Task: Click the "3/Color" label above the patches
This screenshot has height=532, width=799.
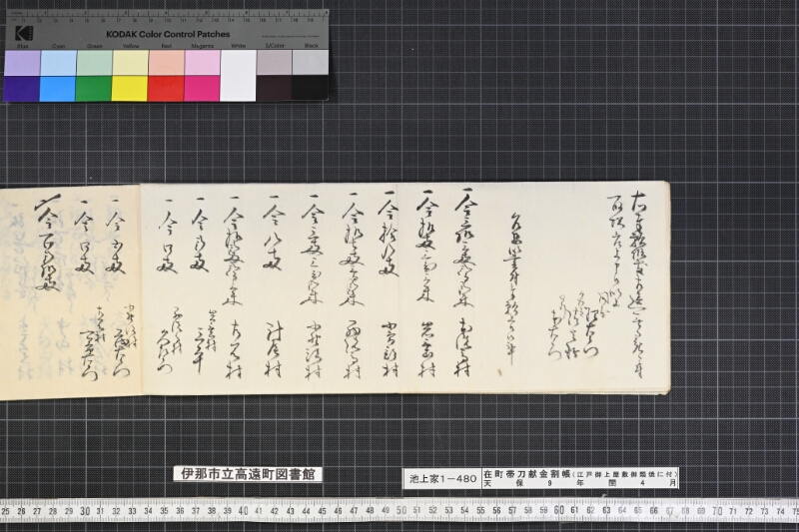Action: pyautogui.click(x=275, y=46)
